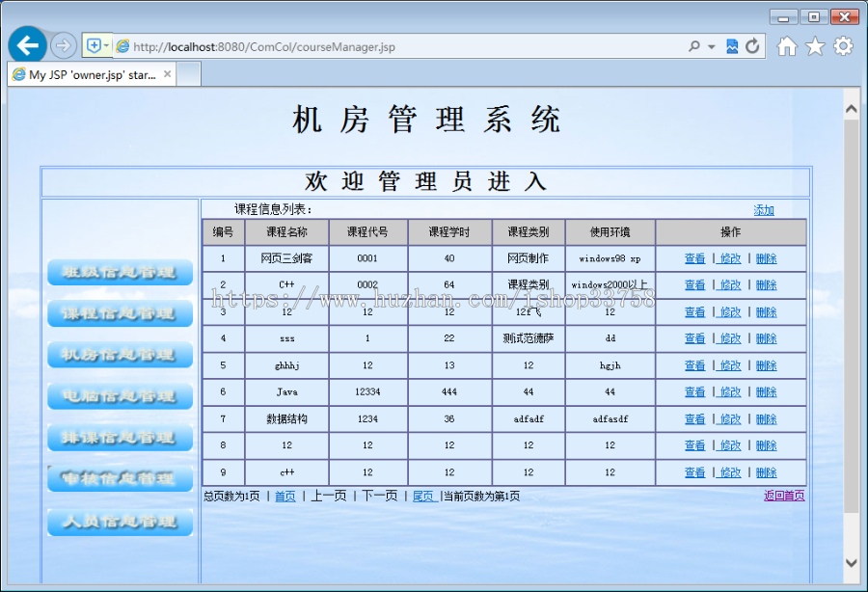The height and width of the screenshot is (592, 868).
Task: Open 班级信息管理 in the sidebar
Action: click(x=119, y=273)
